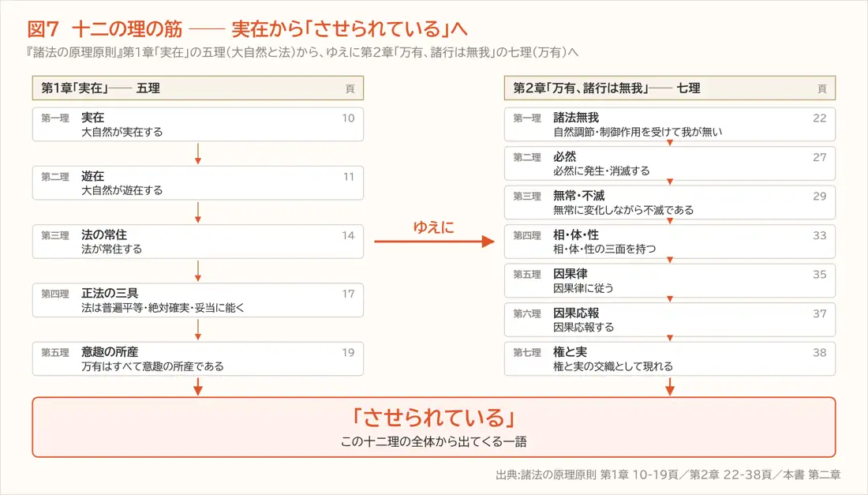Click the 第五理 label in chapter 1 column
This screenshot has width=868, height=495.
(55, 353)
